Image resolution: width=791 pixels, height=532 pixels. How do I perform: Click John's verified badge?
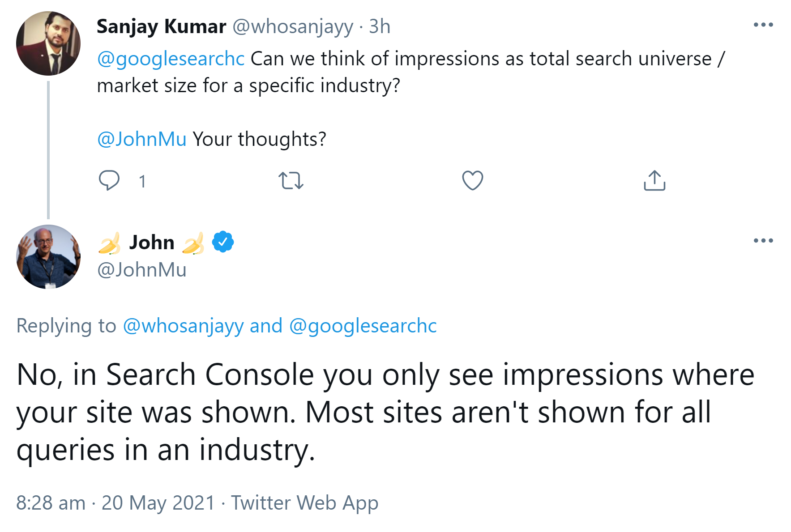222,242
